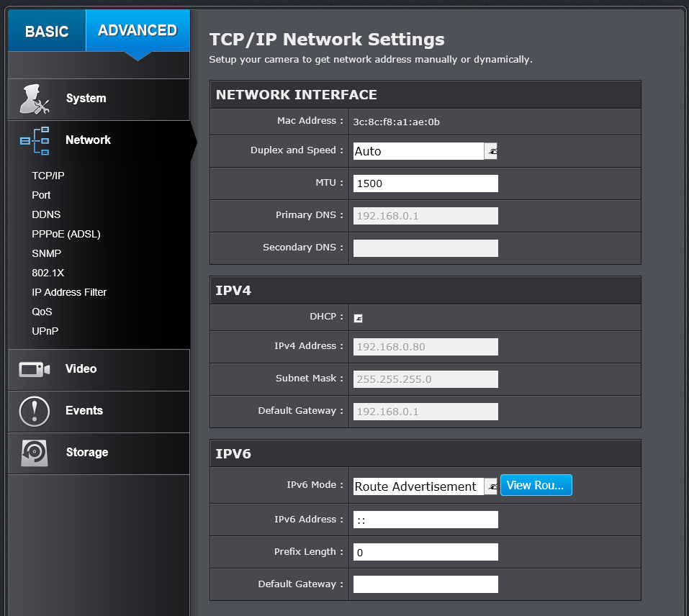Click the Video camera icon
The image size is (689, 616).
(x=34, y=369)
